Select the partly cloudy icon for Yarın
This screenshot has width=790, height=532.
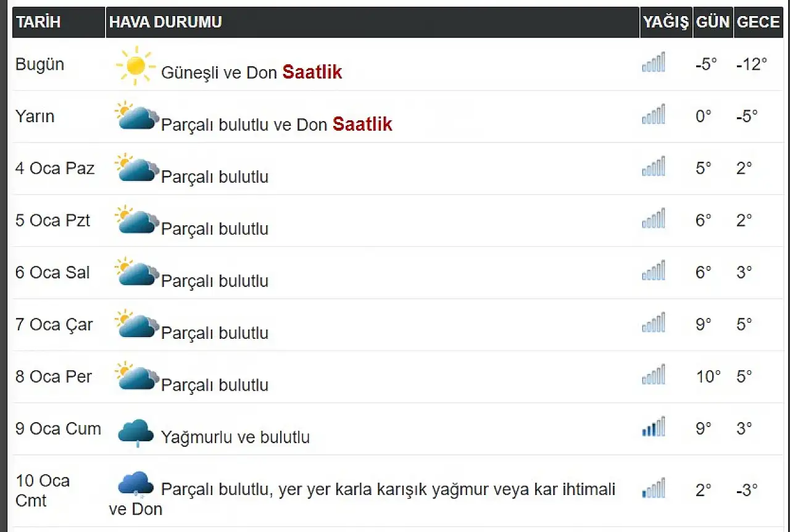pyautogui.click(x=135, y=116)
